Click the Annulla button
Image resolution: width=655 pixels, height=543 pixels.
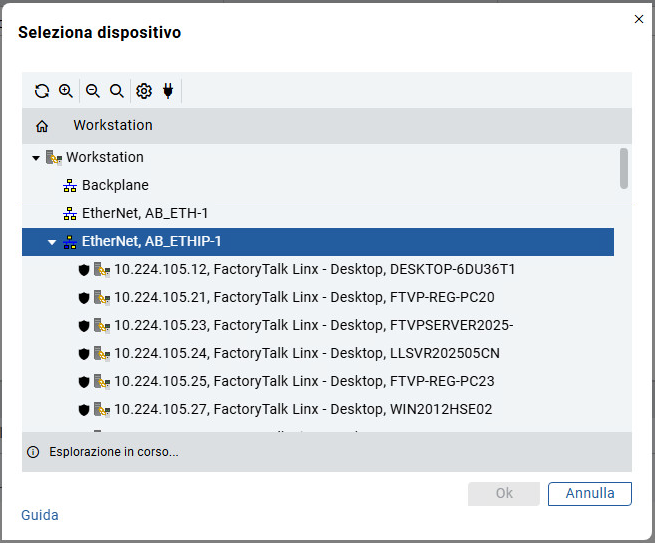point(589,493)
